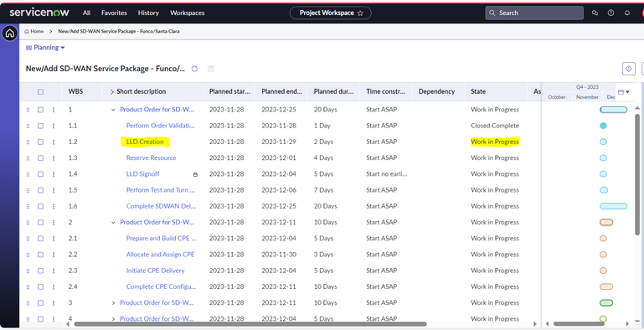Check the box for Reserve Resource row
This screenshot has height=330, width=644.
tap(40, 157)
